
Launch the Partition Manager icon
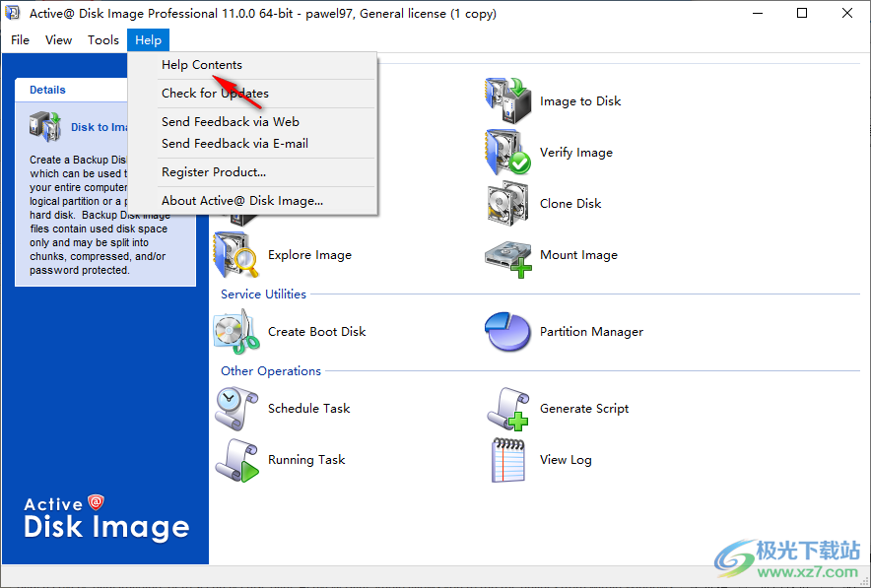(507, 332)
